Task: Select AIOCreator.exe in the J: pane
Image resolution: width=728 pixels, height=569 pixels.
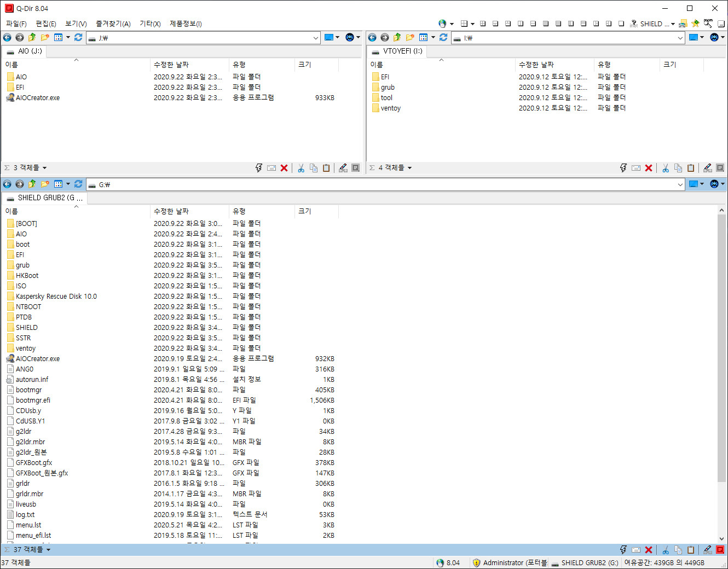Action: [x=38, y=98]
